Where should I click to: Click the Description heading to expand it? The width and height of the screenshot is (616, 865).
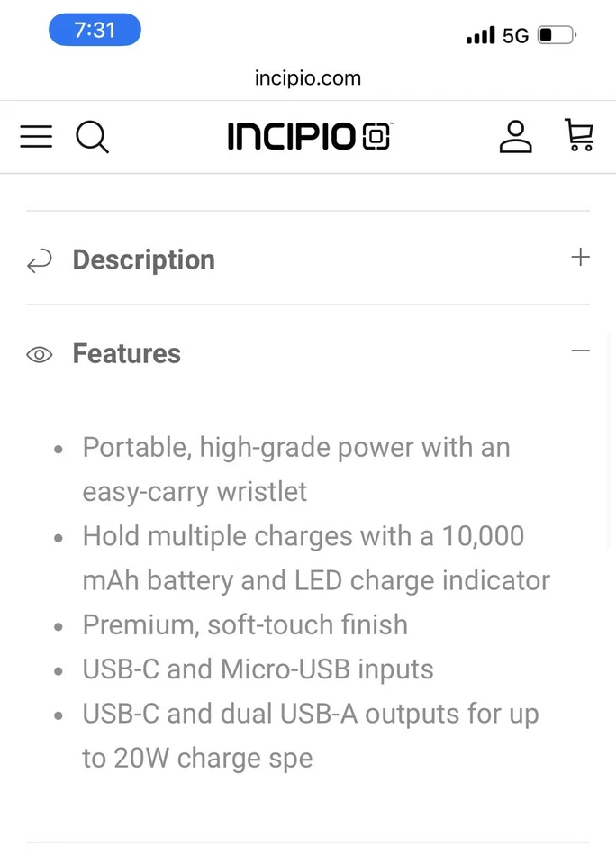pos(143,259)
